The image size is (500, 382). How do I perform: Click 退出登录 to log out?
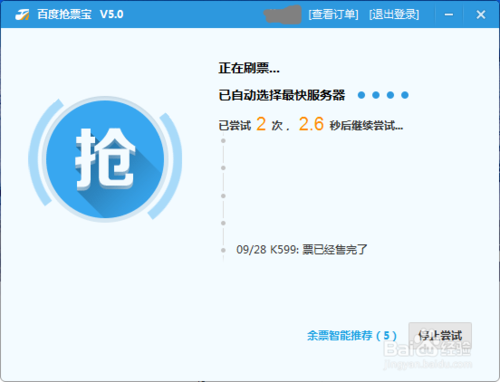394,14
